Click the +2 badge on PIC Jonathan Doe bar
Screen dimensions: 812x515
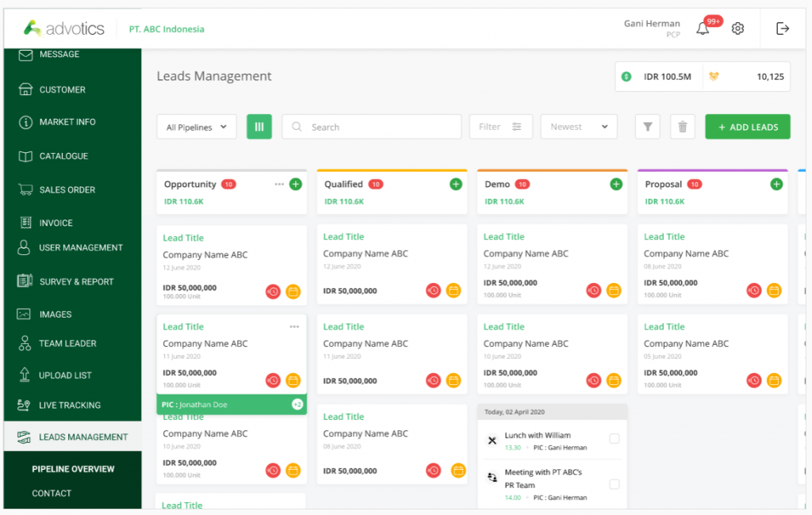[x=297, y=405]
